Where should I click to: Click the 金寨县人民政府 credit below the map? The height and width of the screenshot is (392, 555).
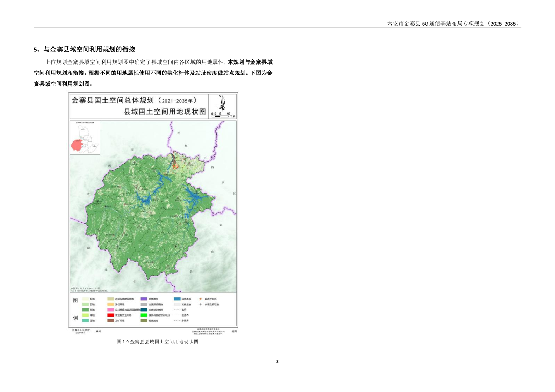(81, 330)
